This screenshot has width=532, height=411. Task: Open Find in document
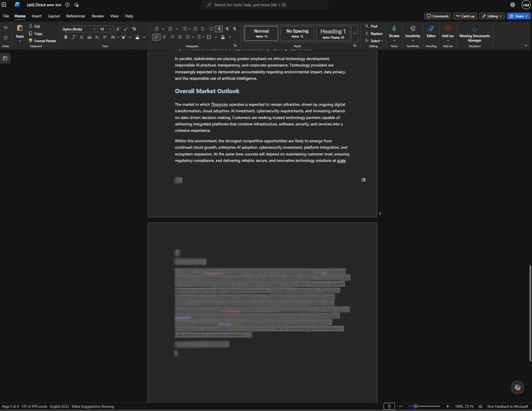click(371, 26)
